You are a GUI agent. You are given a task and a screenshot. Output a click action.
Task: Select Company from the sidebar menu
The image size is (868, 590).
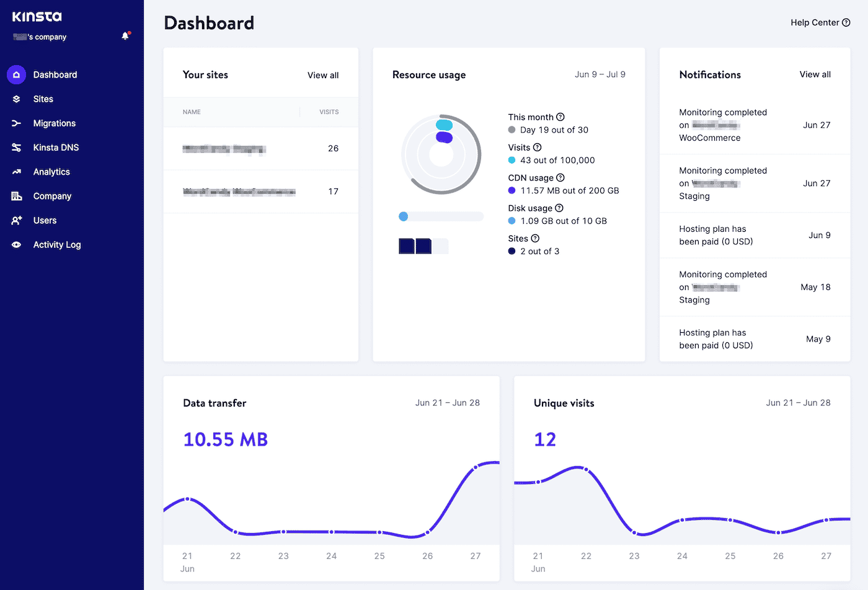15,196
